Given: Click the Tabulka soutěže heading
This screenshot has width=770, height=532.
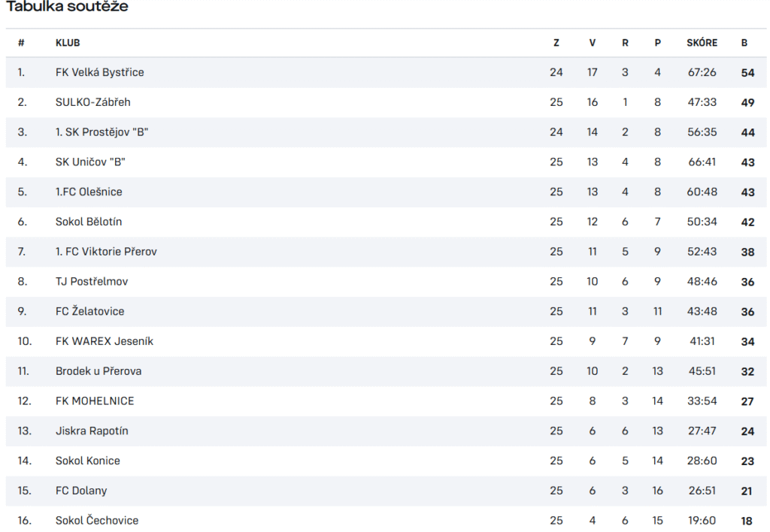Looking at the screenshot, I should pyautogui.click(x=67, y=7).
